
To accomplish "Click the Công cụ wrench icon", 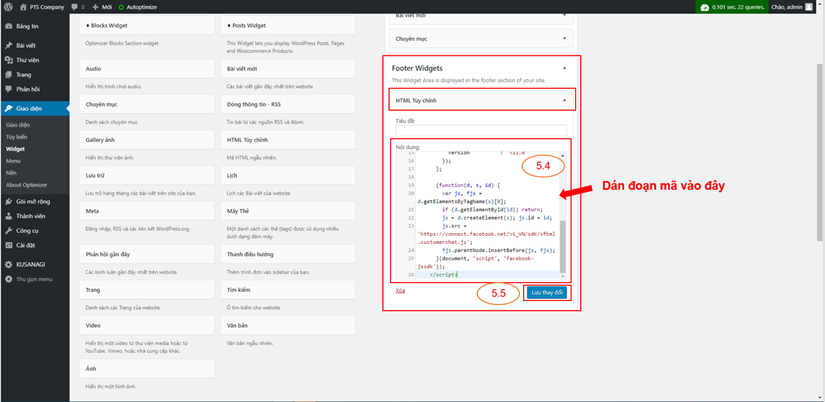I will click(8, 230).
